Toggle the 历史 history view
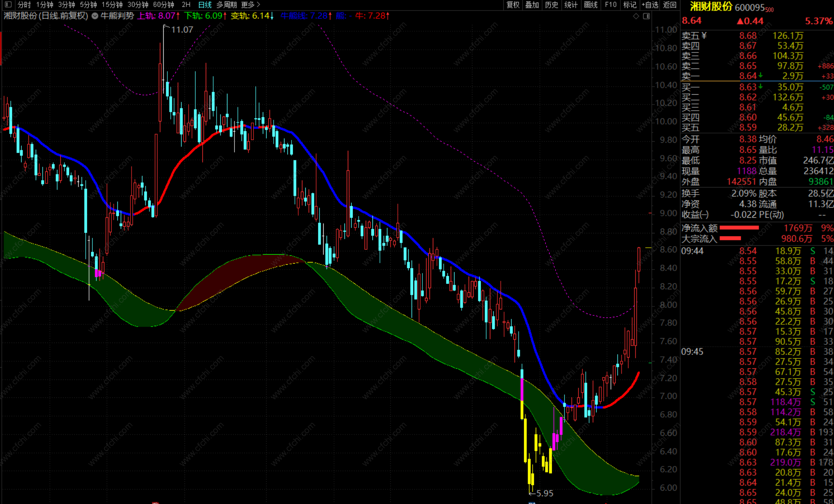This screenshot has width=834, height=504. (551, 5)
